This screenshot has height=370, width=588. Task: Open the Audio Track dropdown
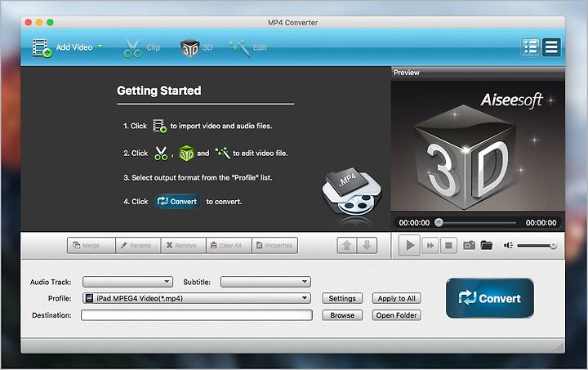127,282
